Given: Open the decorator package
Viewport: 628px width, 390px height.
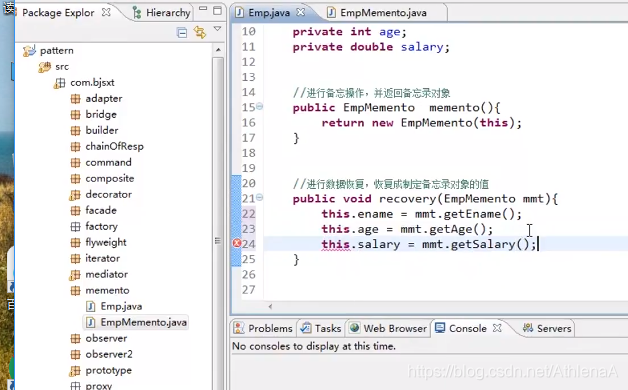Looking at the screenshot, I should pyautogui.click(x=109, y=195).
